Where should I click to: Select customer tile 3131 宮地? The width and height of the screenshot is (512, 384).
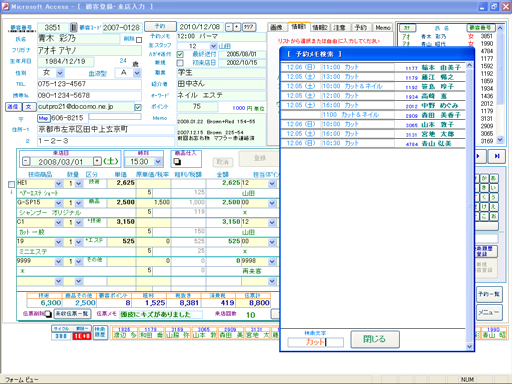tap(256, 333)
